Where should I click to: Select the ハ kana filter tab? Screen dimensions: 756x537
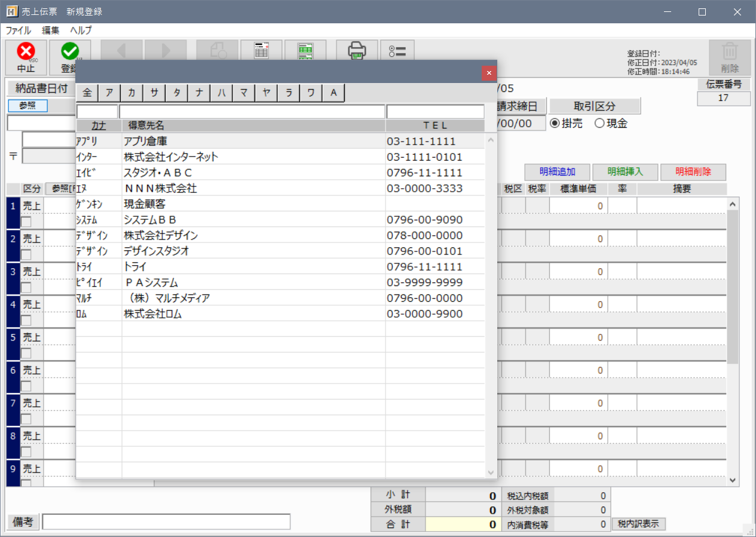(222, 93)
